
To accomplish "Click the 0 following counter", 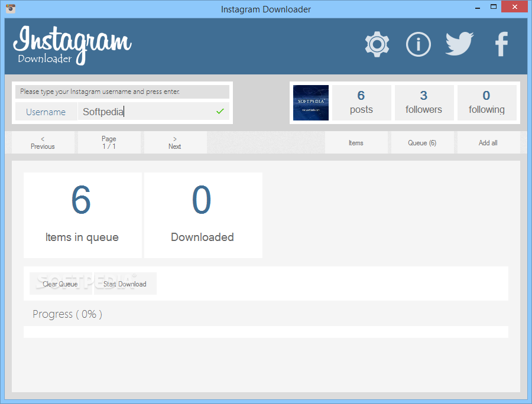I will (x=486, y=103).
